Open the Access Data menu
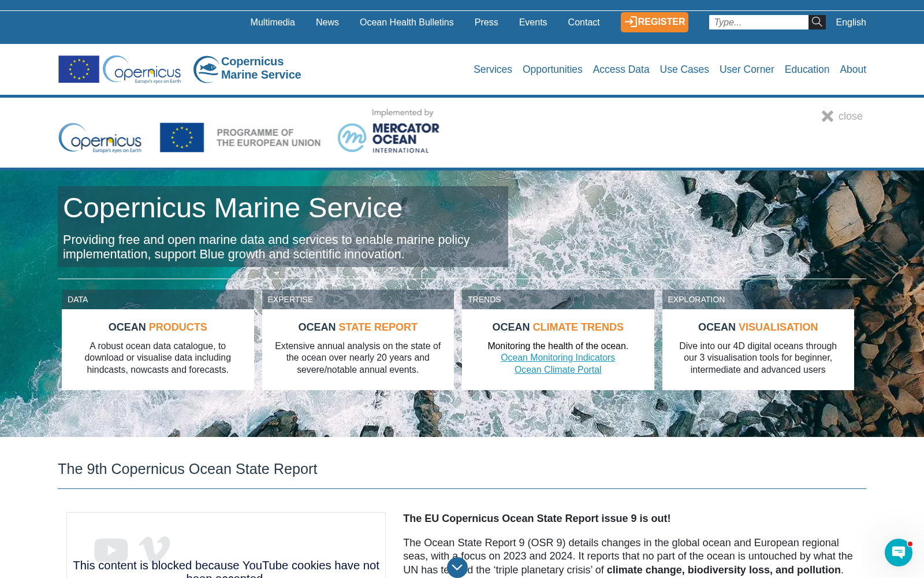The image size is (924, 578). coord(621,69)
